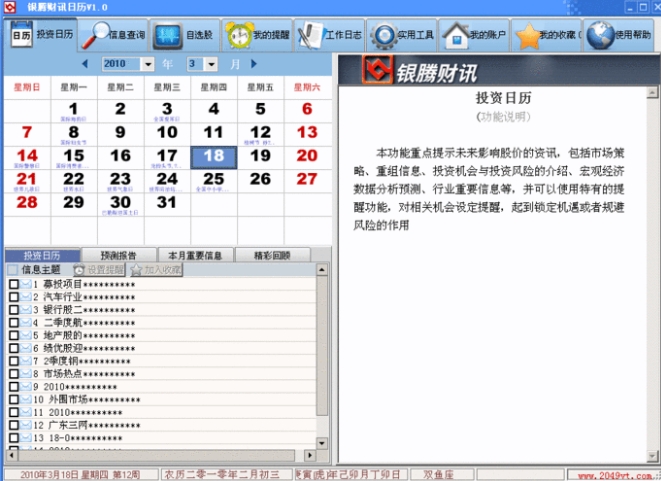The height and width of the screenshot is (481, 661).
Task: Select calendar day 1
Action: [73, 111]
